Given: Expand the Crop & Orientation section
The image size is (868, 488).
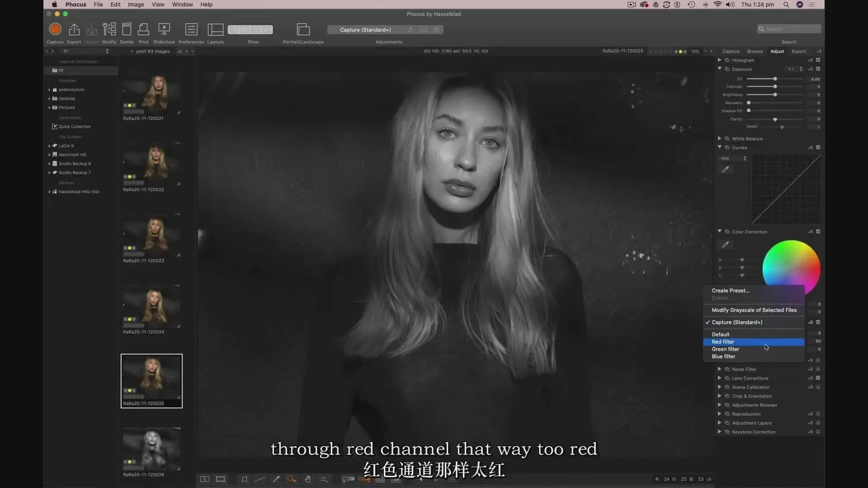Looking at the screenshot, I should (x=719, y=396).
